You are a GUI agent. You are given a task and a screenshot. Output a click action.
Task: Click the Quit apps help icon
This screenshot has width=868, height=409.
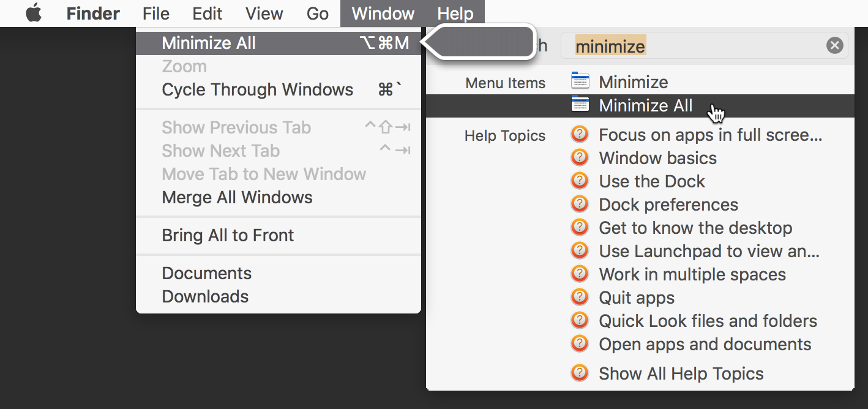pos(579,298)
